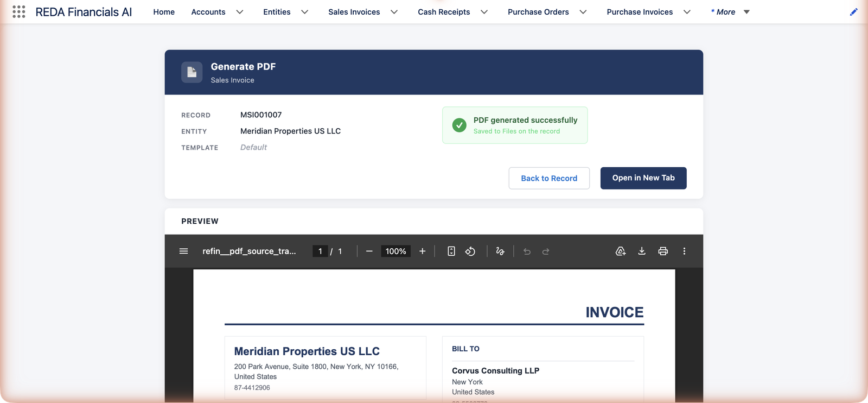
Task: Click the redo icon in PDF toolbar
Action: click(546, 251)
